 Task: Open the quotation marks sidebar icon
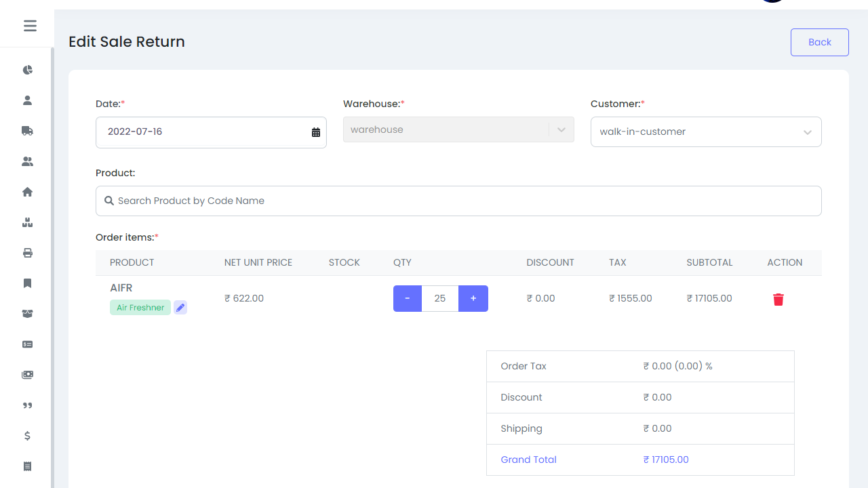coord(28,405)
